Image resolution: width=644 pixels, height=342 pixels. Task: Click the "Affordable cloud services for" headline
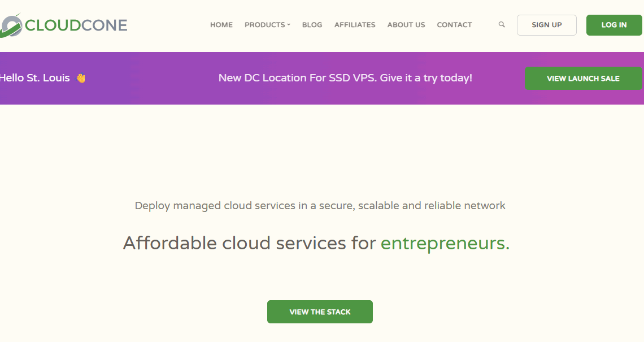pyautogui.click(x=250, y=243)
